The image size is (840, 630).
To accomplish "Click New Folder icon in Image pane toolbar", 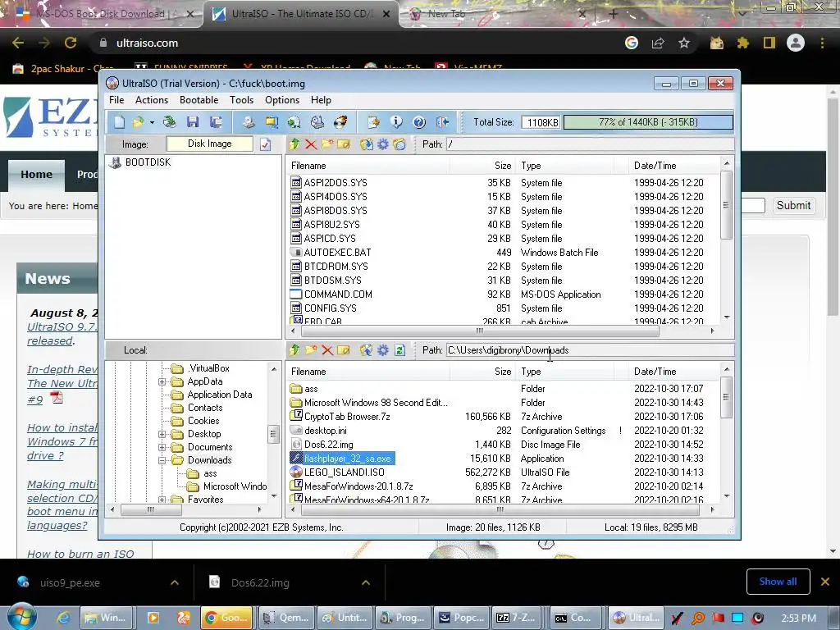I will pyautogui.click(x=327, y=144).
